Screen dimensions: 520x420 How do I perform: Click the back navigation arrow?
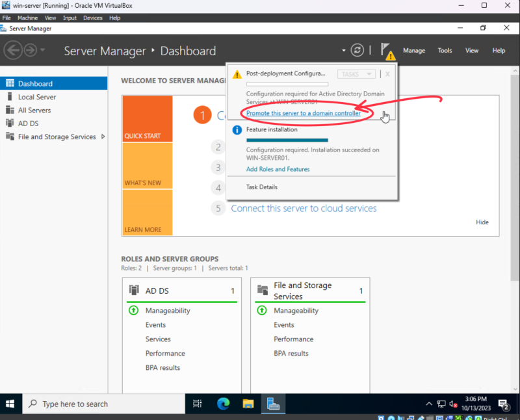click(13, 50)
